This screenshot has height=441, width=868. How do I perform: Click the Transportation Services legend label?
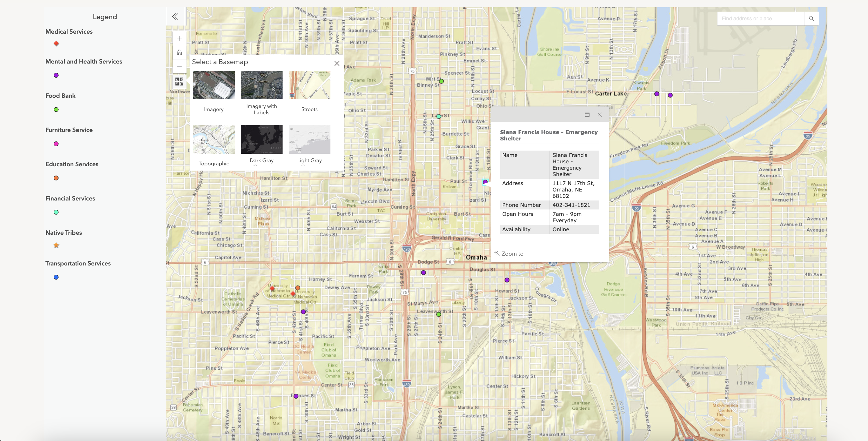click(78, 263)
